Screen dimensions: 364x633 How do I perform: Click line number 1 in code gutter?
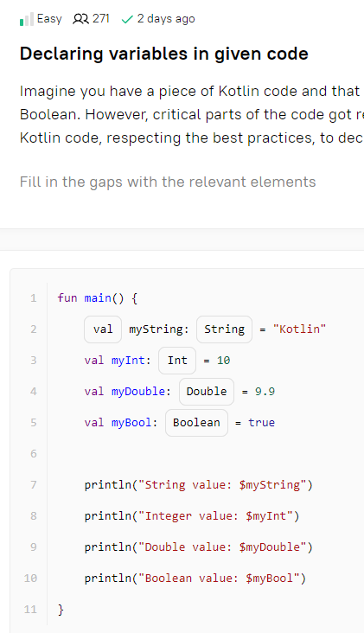pos(34,298)
